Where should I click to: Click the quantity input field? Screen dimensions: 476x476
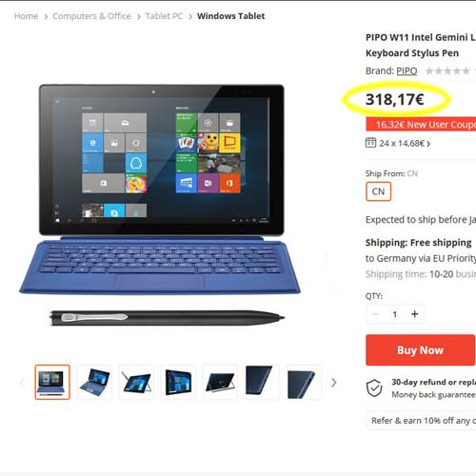point(395,314)
